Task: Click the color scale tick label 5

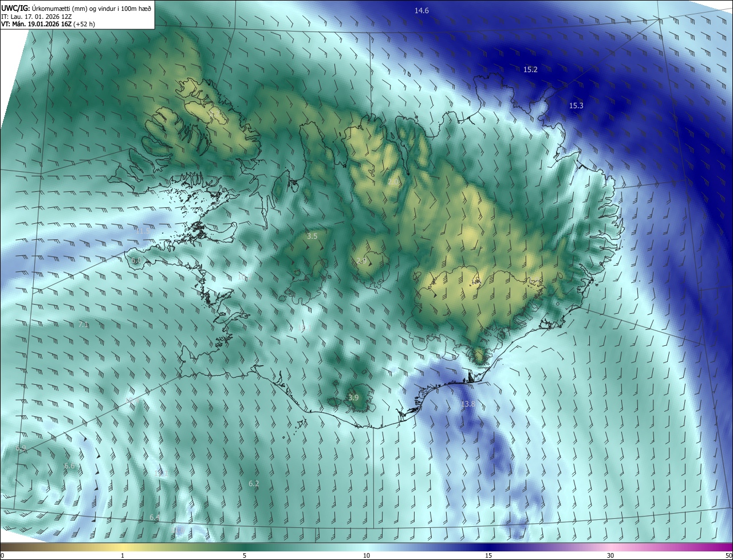Action: pyautogui.click(x=245, y=555)
